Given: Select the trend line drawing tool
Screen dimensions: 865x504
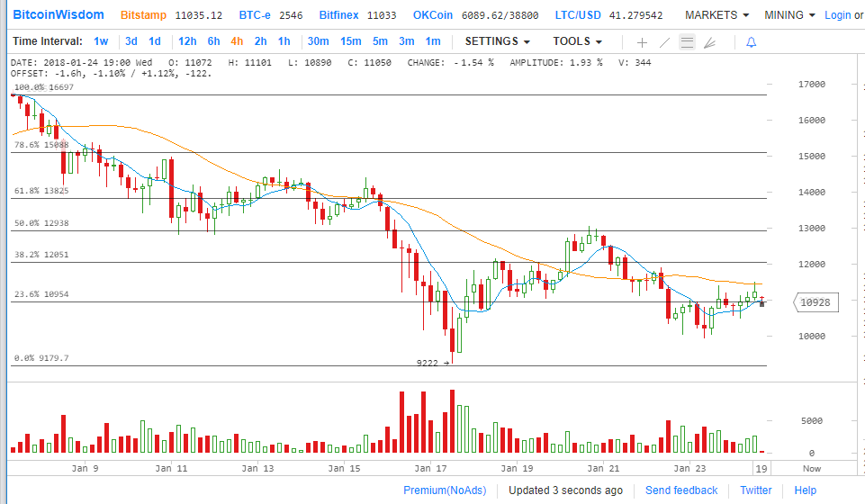Looking at the screenshot, I should coord(664,42).
